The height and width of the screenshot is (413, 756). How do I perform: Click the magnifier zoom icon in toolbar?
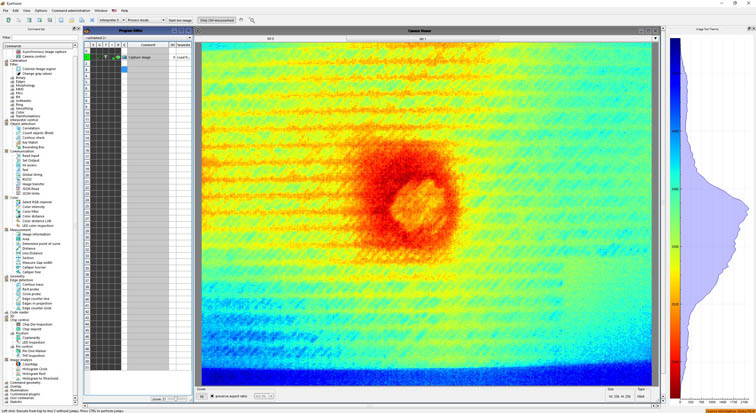252,20
